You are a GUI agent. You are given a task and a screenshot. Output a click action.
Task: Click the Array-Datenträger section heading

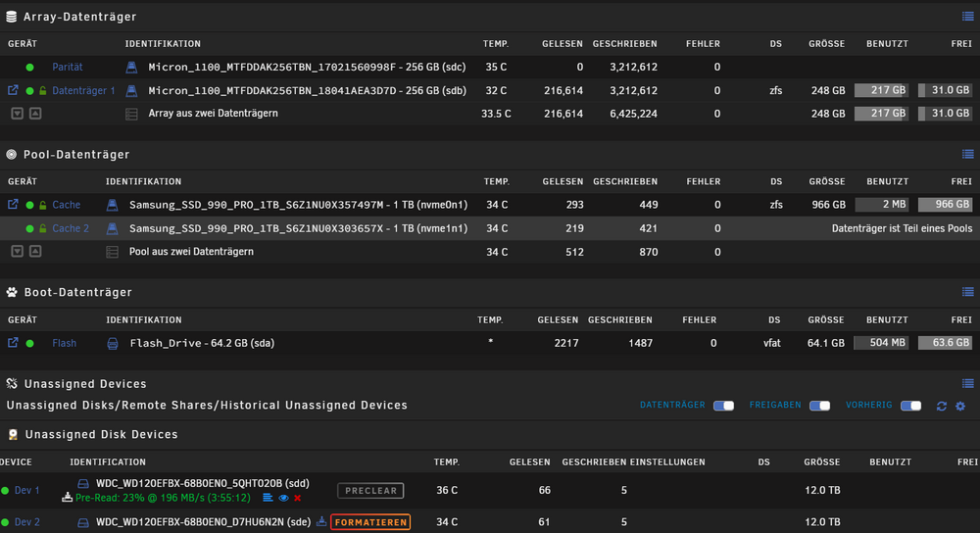click(x=79, y=17)
